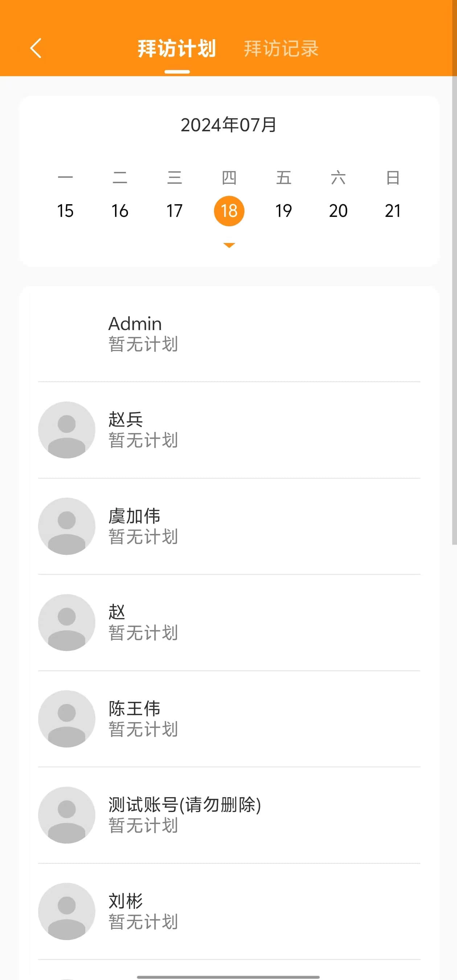457x980 pixels.
Task: Click 虞加伟's profile avatar
Action: click(67, 526)
